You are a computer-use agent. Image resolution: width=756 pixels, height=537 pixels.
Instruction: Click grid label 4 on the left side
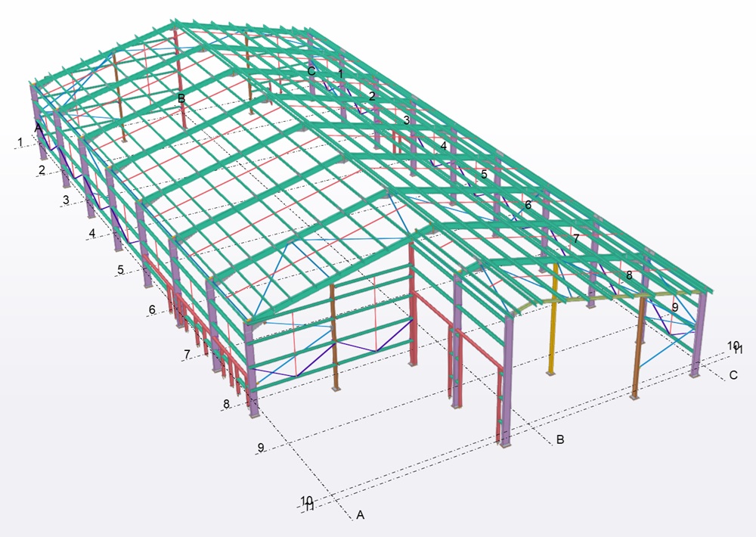pos(92,234)
